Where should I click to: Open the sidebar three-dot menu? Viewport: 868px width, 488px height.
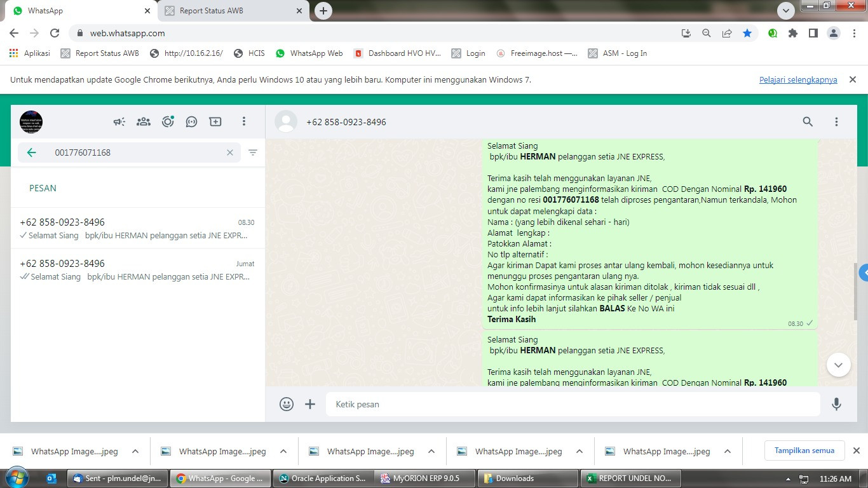tap(244, 121)
